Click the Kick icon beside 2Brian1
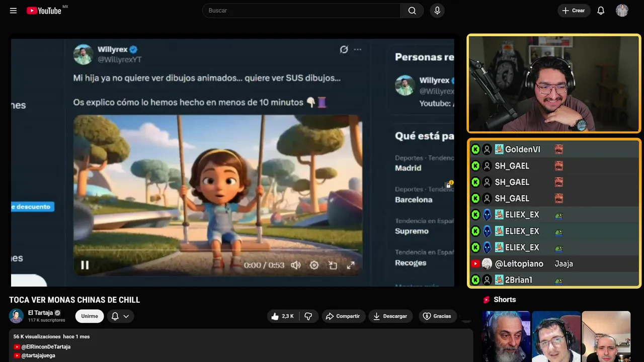The height and width of the screenshot is (362, 644). (x=475, y=280)
